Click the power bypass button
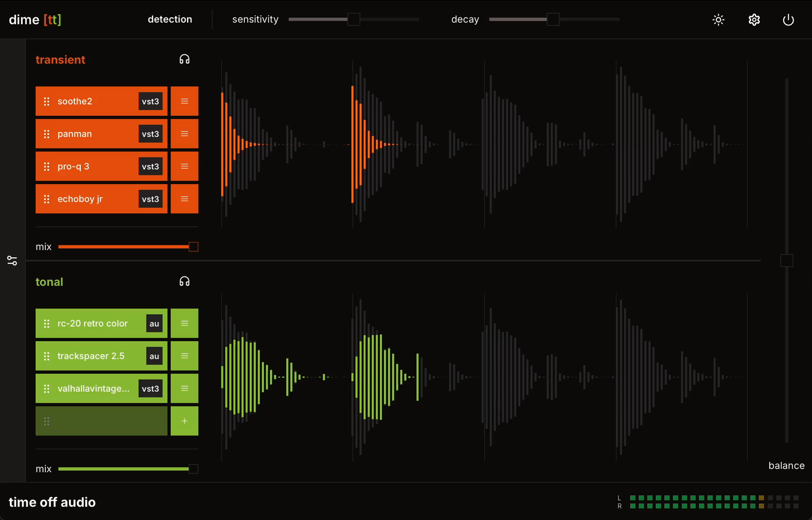The width and height of the screenshot is (812, 520). 788,19
